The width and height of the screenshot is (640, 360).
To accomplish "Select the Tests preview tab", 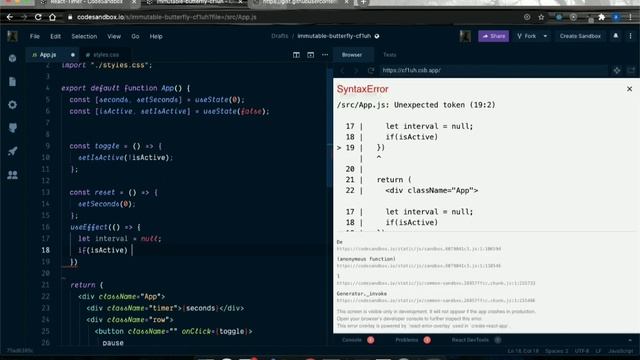I will [x=389, y=55].
